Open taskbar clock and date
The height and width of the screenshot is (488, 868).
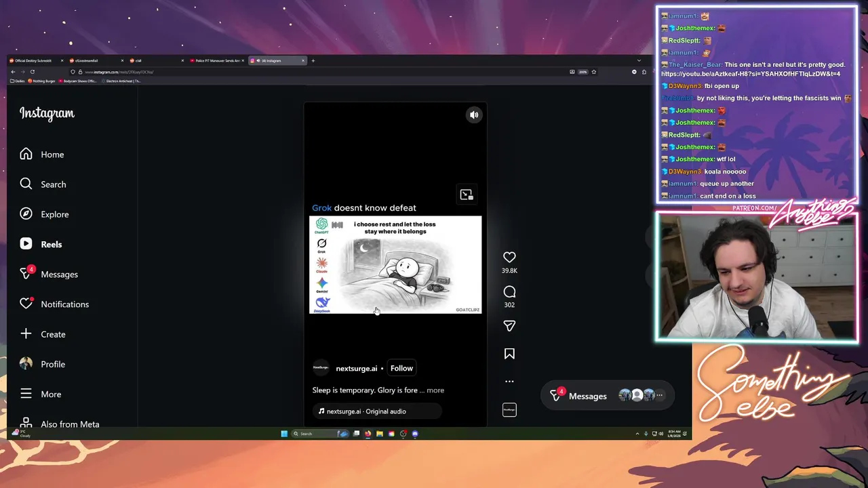[674, 434]
